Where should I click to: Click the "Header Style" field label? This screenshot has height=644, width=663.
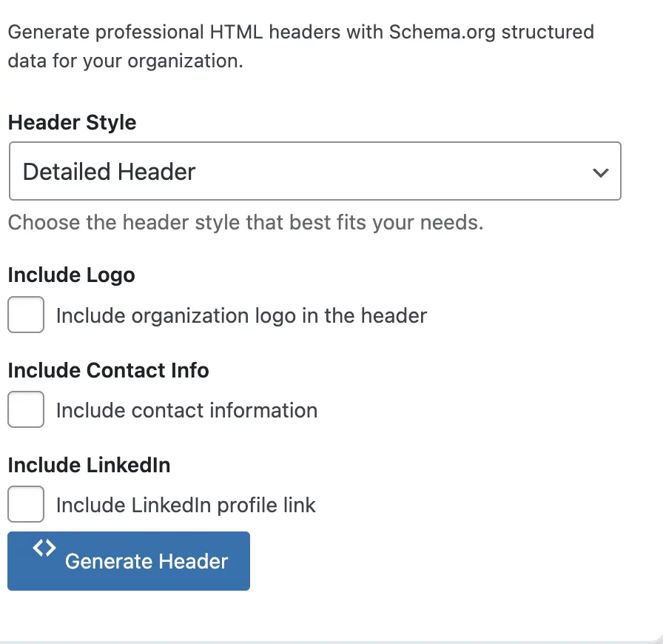point(72,123)
